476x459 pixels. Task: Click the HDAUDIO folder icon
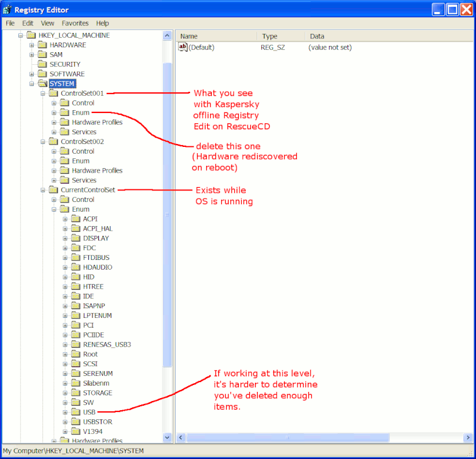coord(76,267)
